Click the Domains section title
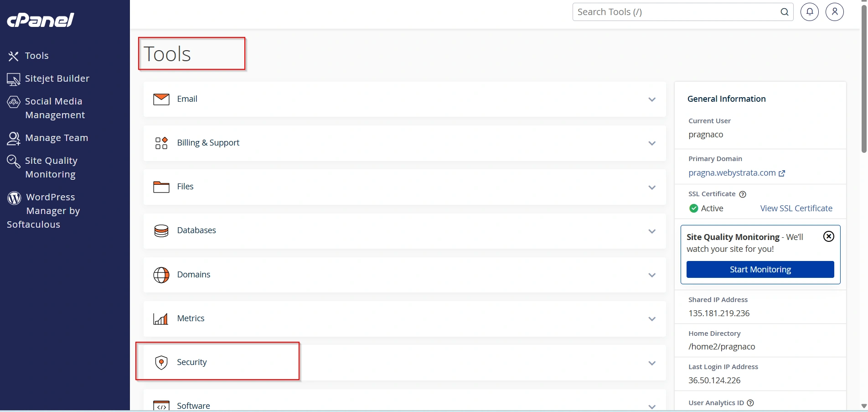This screenshot has width=868, height=412. 194,274
